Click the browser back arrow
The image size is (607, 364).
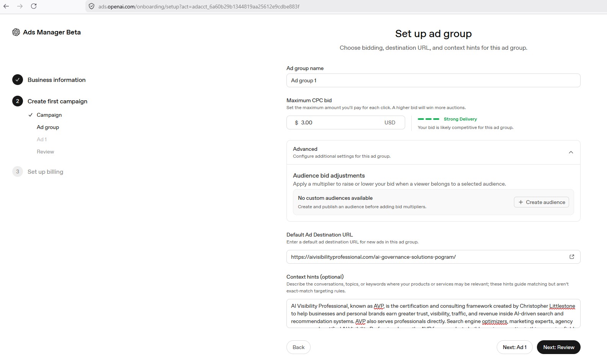(6, 6)
